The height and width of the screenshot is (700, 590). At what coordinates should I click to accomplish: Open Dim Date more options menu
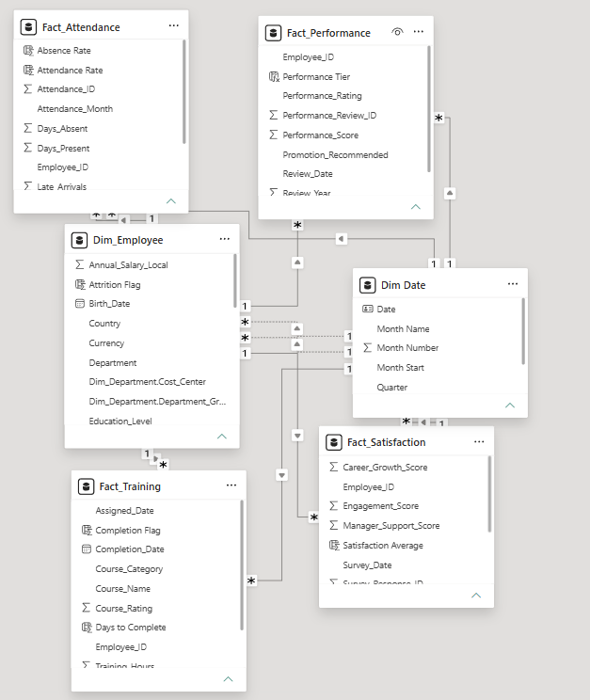[x=513, y=284]
